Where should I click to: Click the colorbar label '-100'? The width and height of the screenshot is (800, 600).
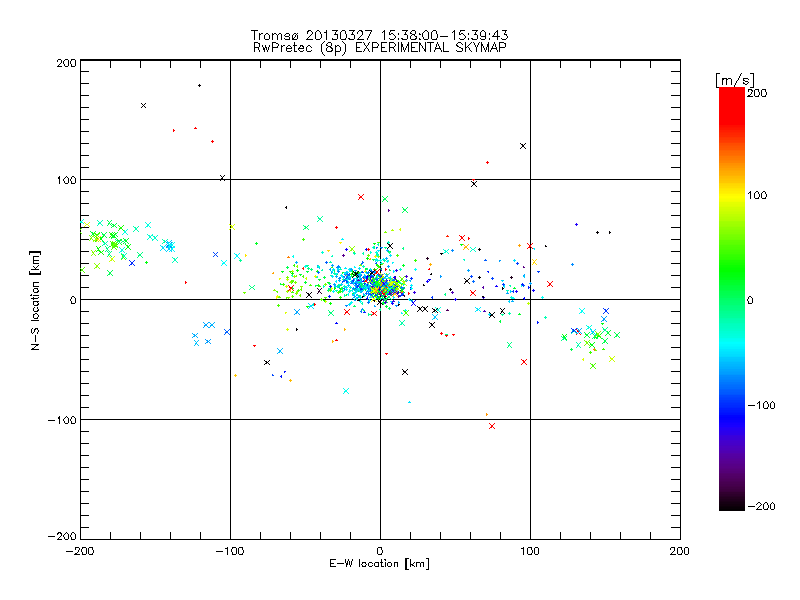pyautogui.click(x=761, y=406)
